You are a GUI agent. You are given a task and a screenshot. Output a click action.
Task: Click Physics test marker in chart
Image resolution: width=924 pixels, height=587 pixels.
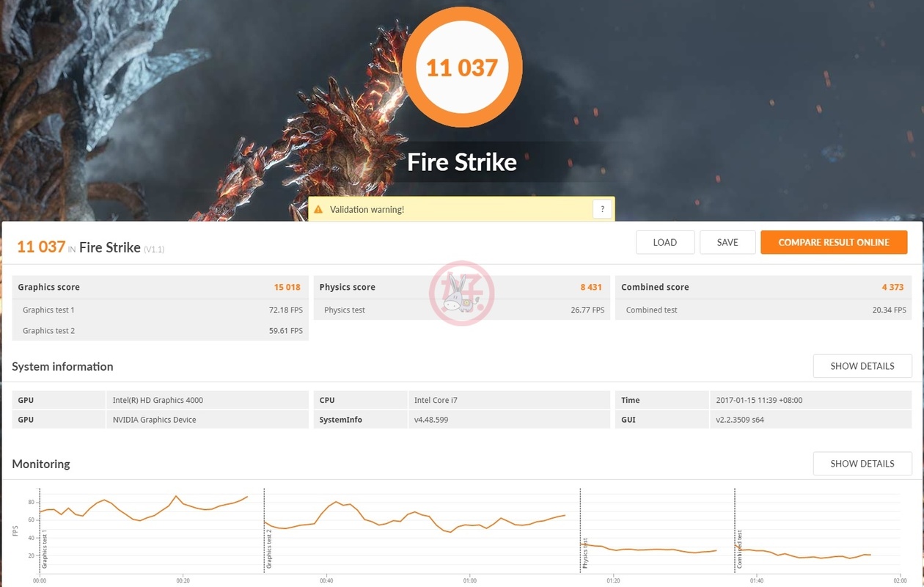point(585,554)
